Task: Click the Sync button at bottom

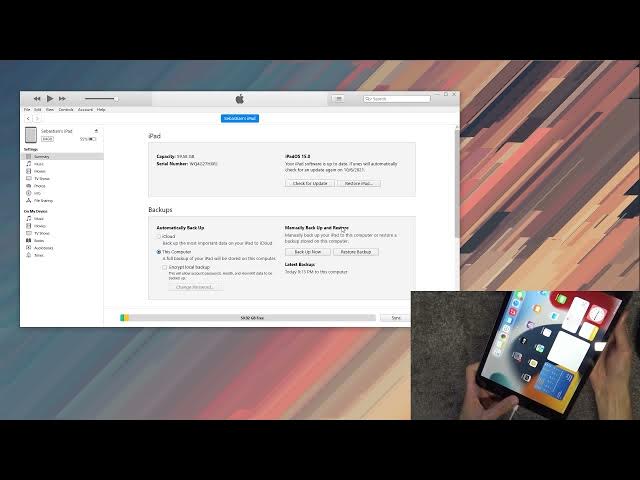Action: point(396,318)
